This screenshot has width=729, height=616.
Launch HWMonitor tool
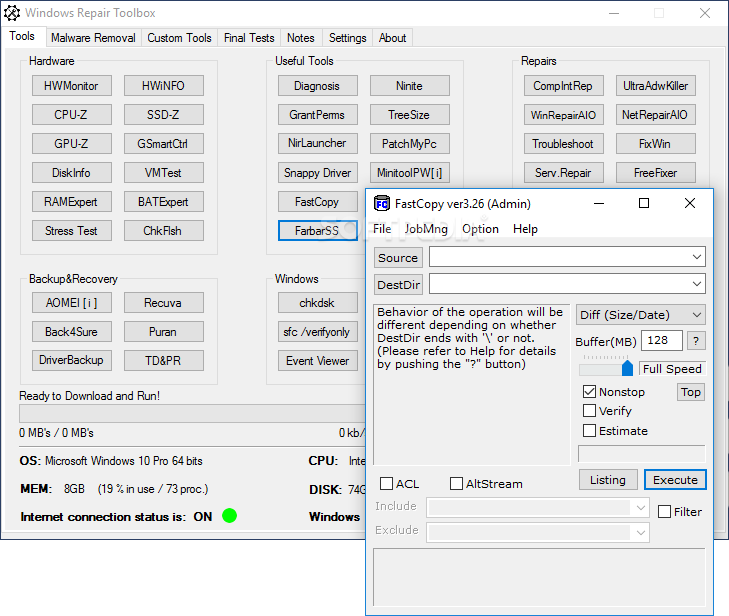tap(72, 86)
